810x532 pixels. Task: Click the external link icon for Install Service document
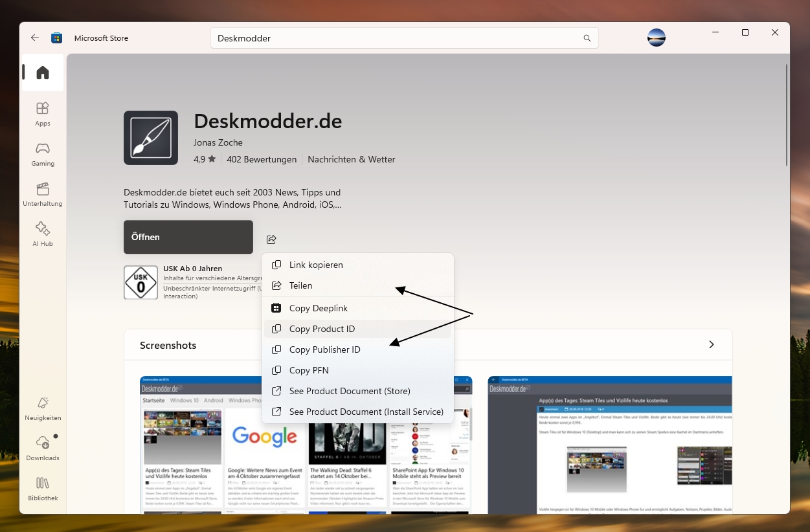(276, 412)
